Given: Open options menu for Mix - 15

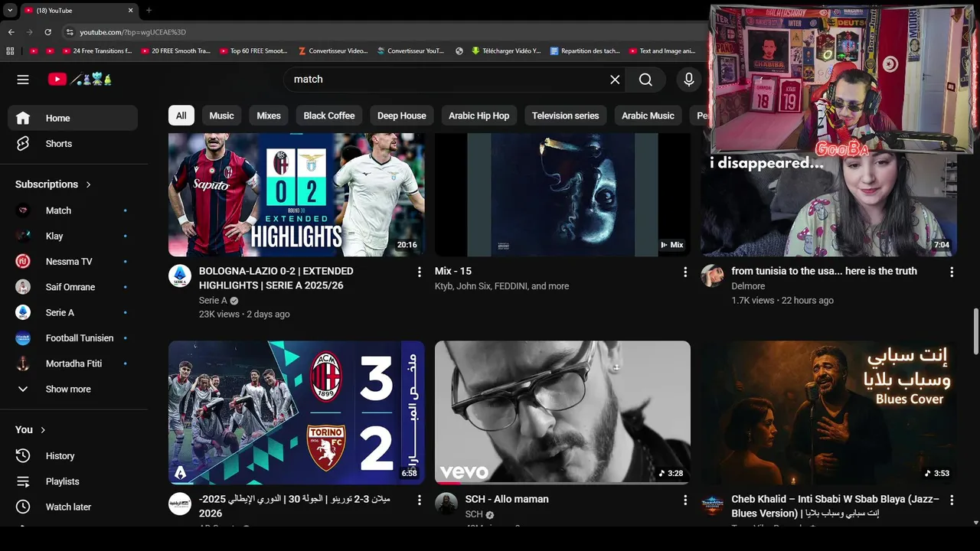Looking at the screenshot, I should point(685,272).
